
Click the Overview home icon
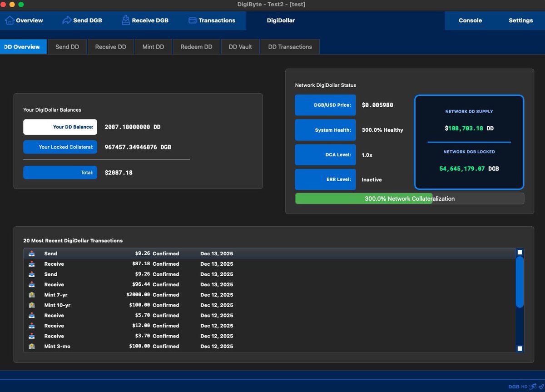[9, 20]
